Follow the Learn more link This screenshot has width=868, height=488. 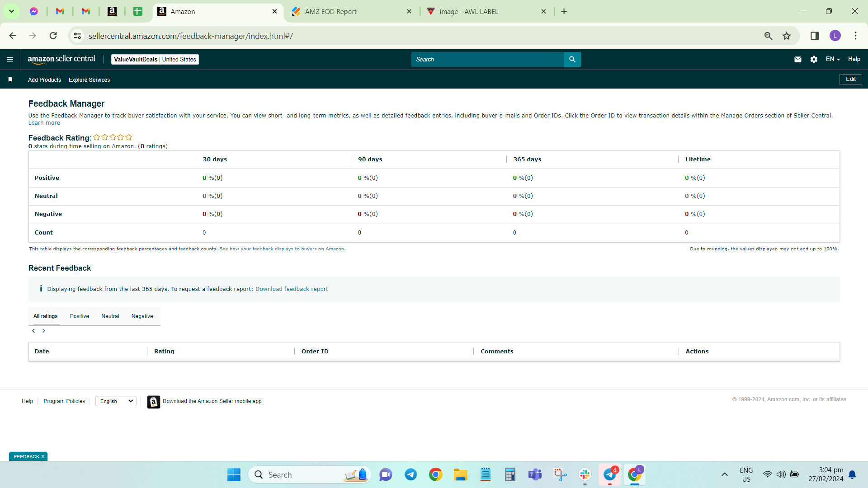tap(44, 123)
